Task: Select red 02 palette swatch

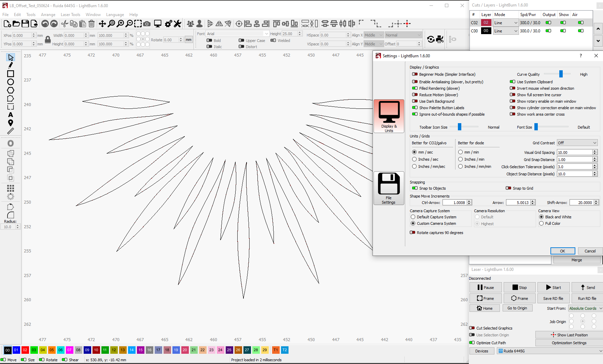Action: click(25, 350)
